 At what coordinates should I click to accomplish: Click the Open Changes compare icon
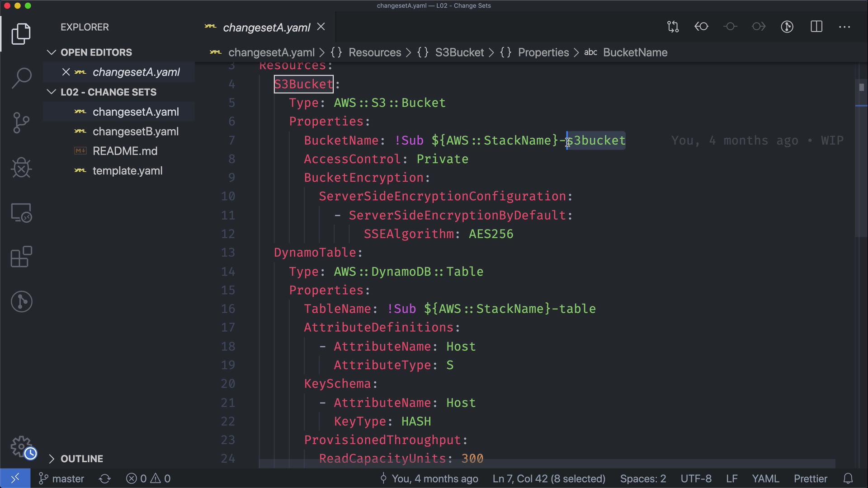[673, 27]
